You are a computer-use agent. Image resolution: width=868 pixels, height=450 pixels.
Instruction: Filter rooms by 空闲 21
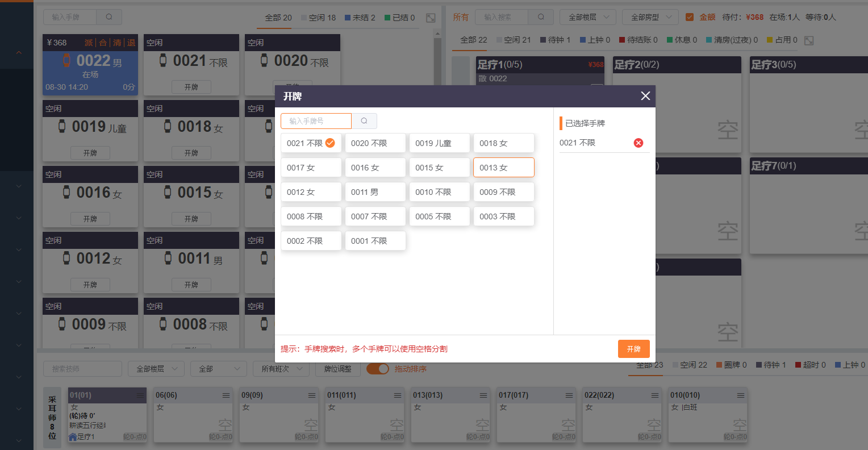[x=514, y=40]
